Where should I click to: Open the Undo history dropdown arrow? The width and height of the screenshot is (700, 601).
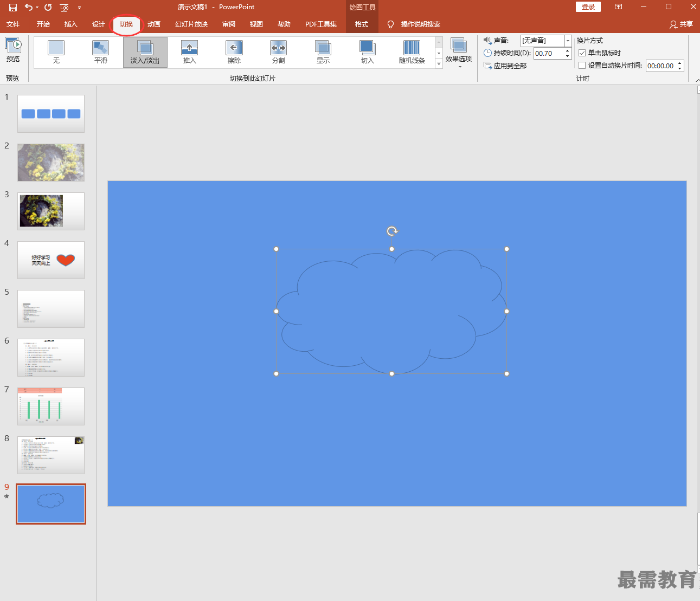37,8
